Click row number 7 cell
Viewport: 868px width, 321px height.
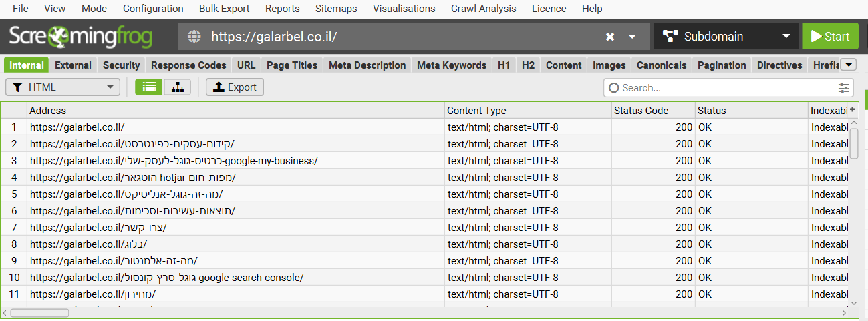click(14, 228)
